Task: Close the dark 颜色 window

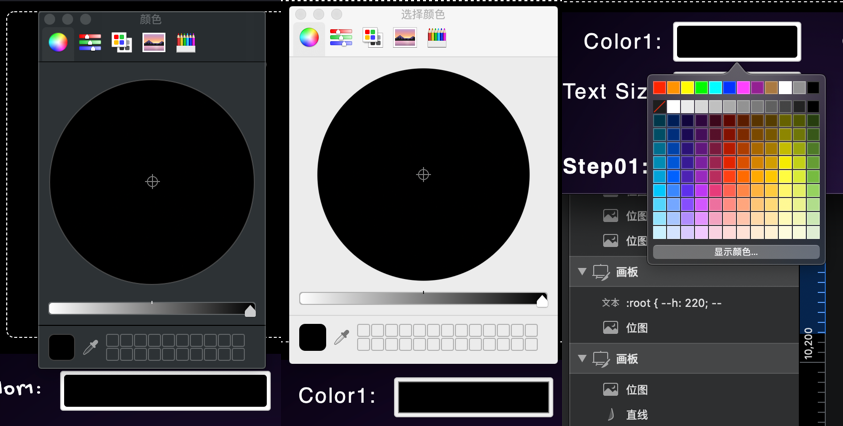Action: (x=49, y=19)
